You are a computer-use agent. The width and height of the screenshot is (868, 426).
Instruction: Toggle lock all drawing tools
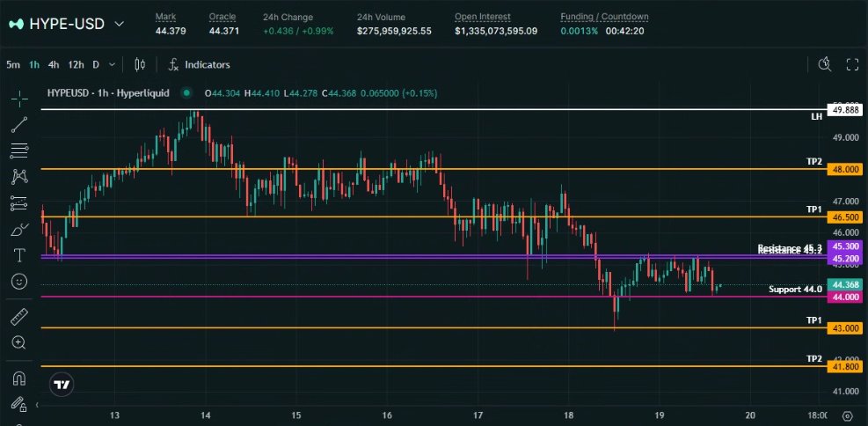[19, 404]
